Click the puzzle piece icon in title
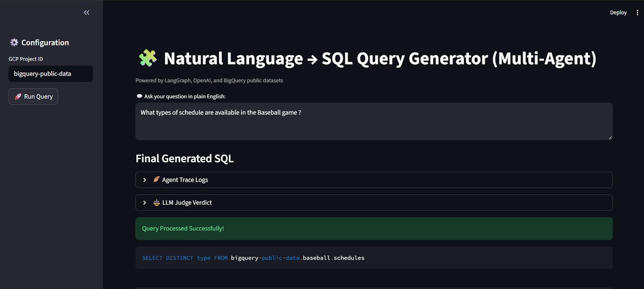The height and width of the screenshot is (289, 644). 148,58
